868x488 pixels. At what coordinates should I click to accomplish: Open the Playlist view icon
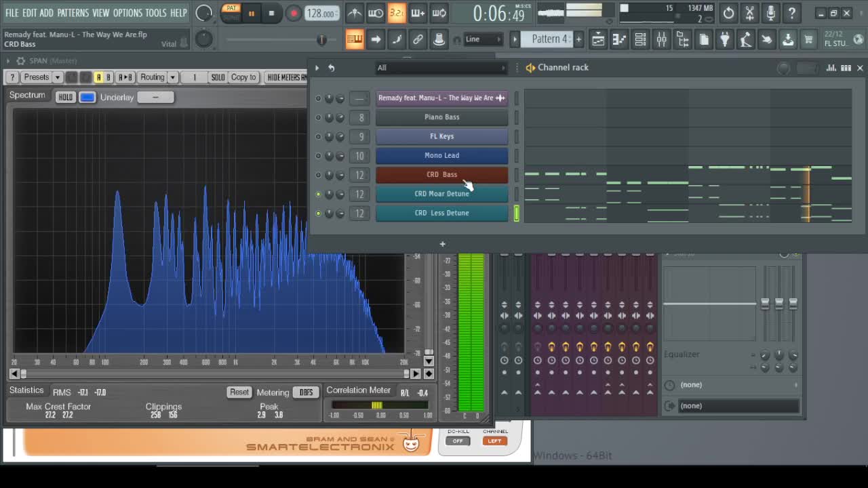[x=598, y=40]
